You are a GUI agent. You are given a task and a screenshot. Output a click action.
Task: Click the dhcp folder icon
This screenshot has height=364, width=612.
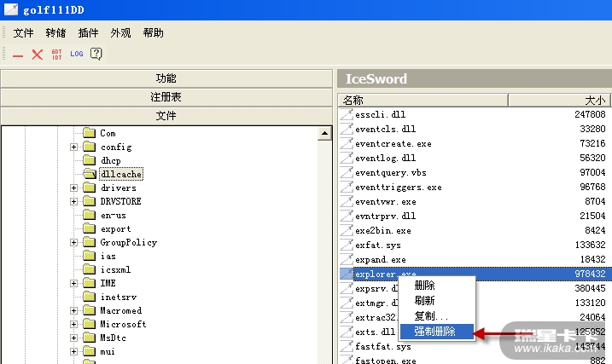click(x=90, y=160)
